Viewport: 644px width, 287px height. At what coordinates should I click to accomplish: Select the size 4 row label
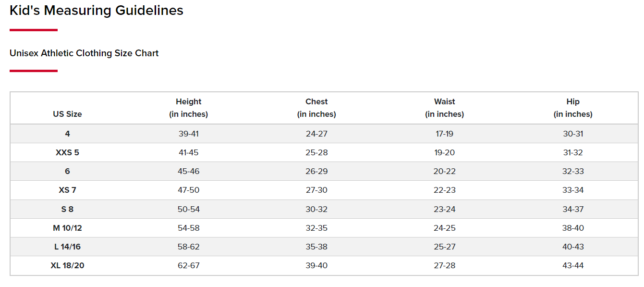67,134
